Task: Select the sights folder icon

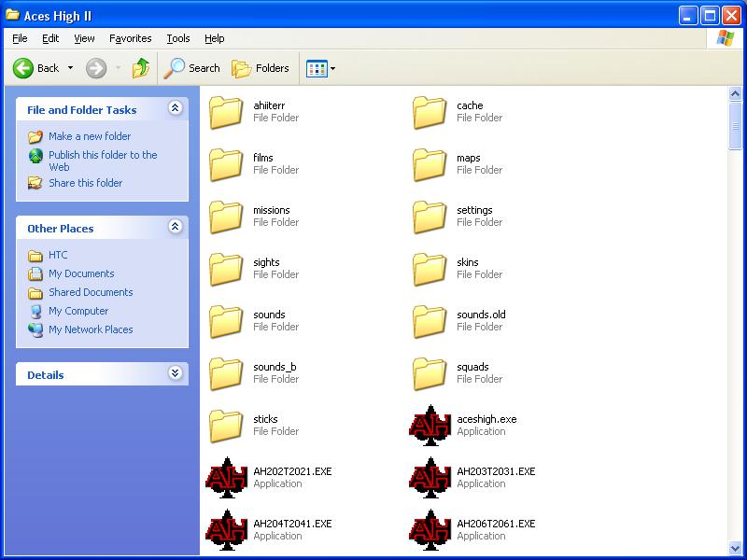Action: [x=226, y=270]
